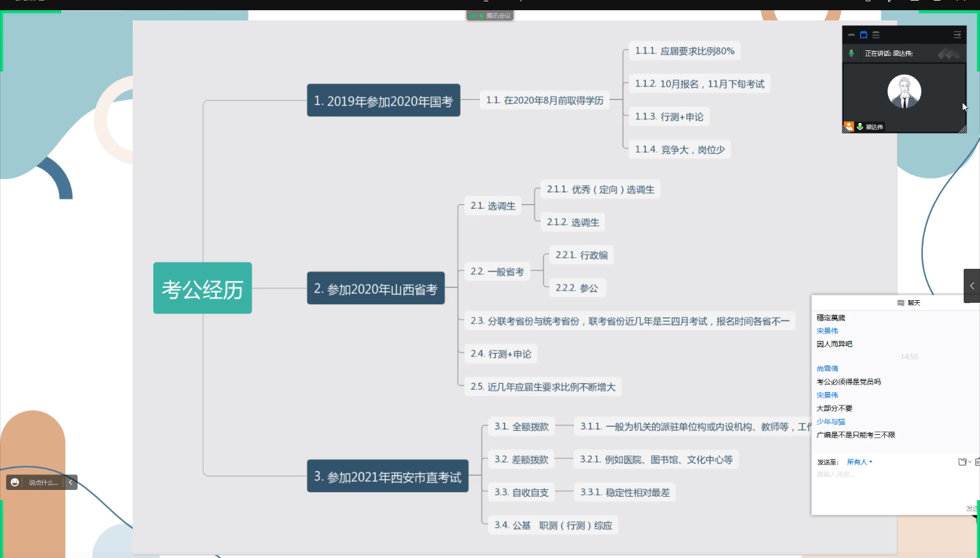
Task: Click the orange host badge icon on video tile
Action: (x=849, y=127)
